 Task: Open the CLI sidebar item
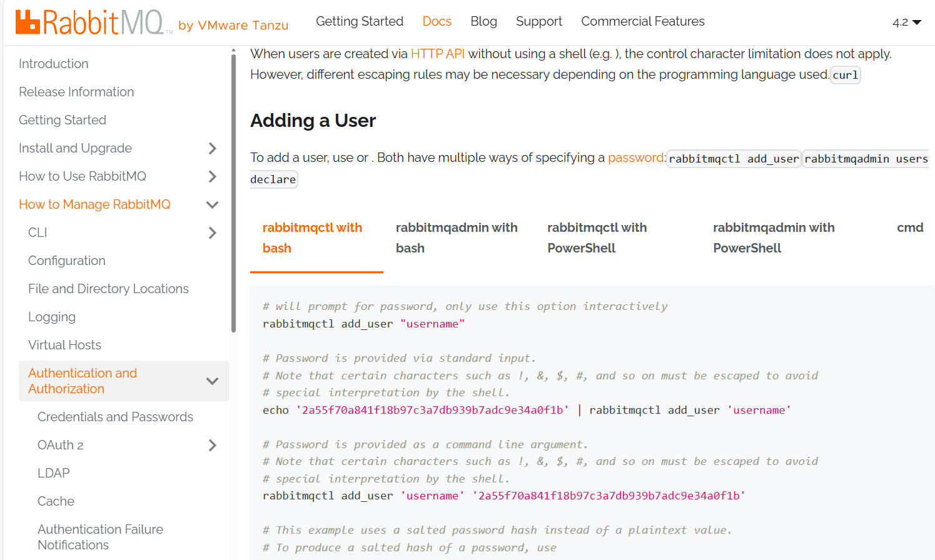coord(38,232)
